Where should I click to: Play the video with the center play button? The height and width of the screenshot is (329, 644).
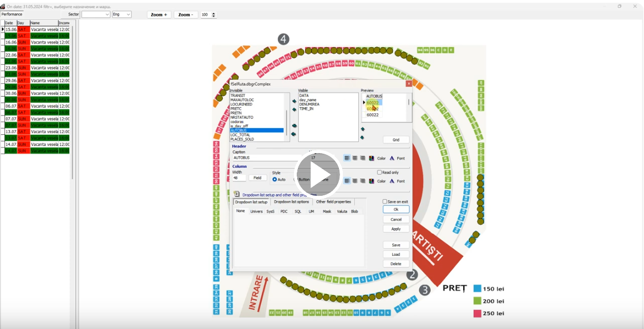(319, 174)
